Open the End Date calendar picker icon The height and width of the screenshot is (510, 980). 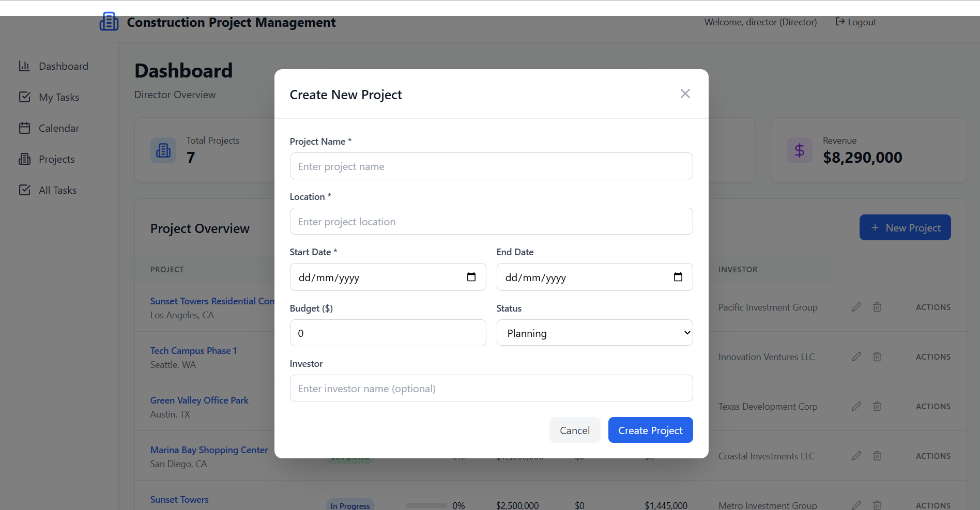click(678, 277)
